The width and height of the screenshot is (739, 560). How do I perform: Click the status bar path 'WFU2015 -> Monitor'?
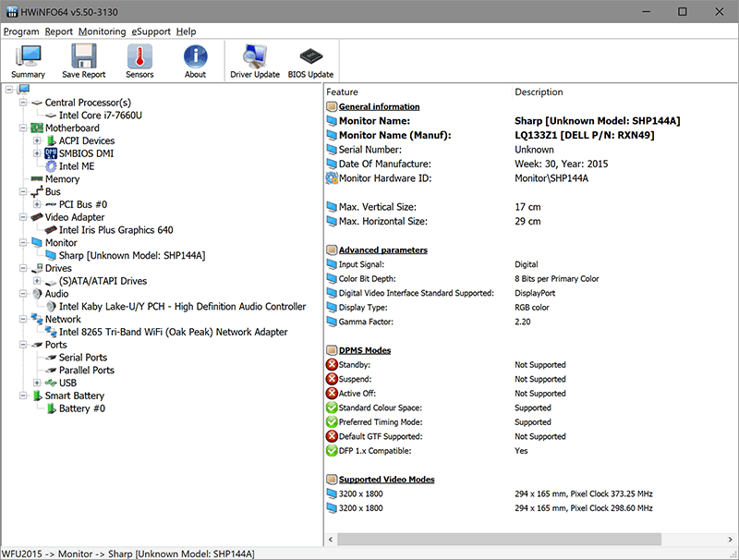47,554
